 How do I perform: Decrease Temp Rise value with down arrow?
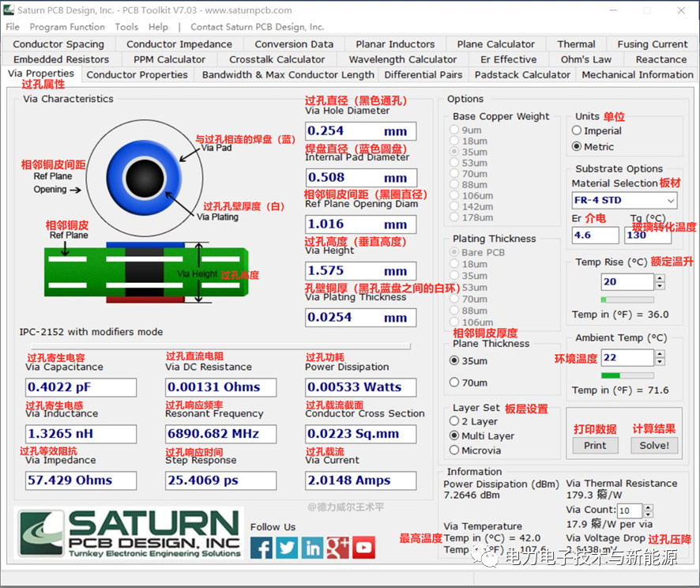pos(660,286)
